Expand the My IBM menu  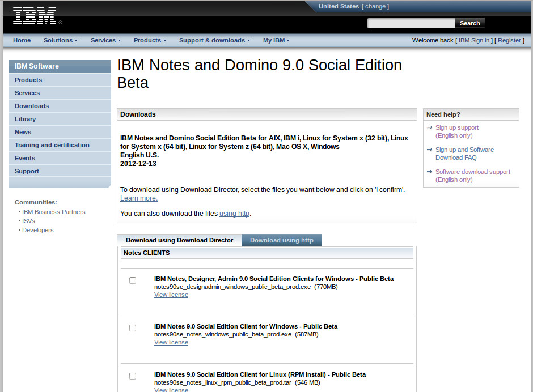276,40
